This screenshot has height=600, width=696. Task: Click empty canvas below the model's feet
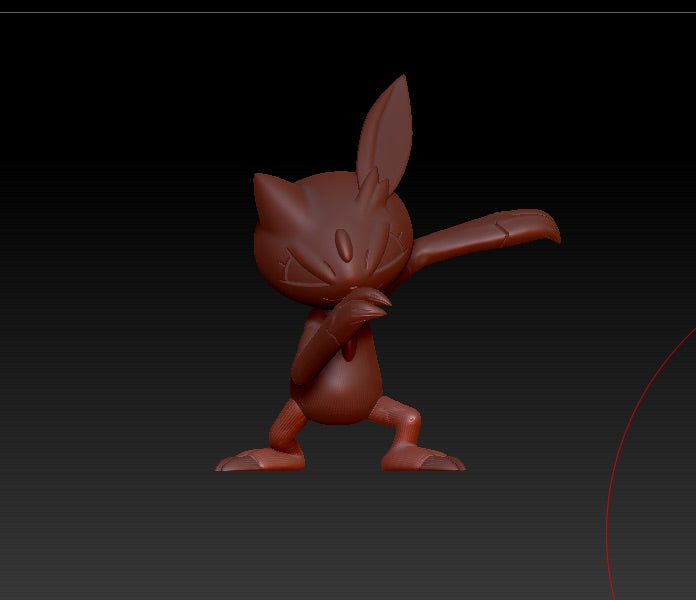point(340,530)
